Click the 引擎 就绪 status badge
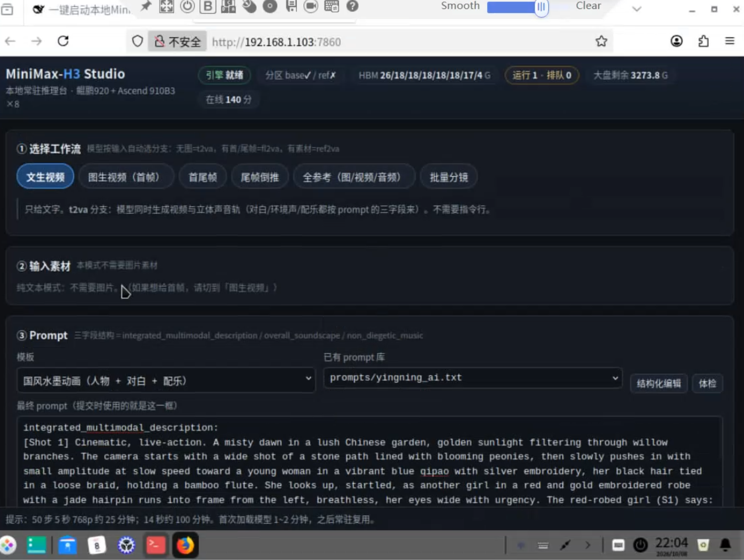Screen dimensions: 744x560 point(224,75)
